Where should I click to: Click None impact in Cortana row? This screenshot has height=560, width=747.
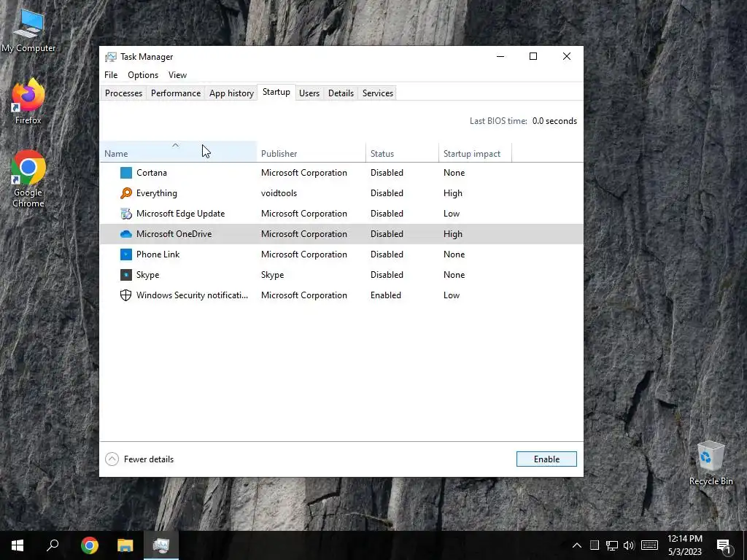click(x=454, y=172)
